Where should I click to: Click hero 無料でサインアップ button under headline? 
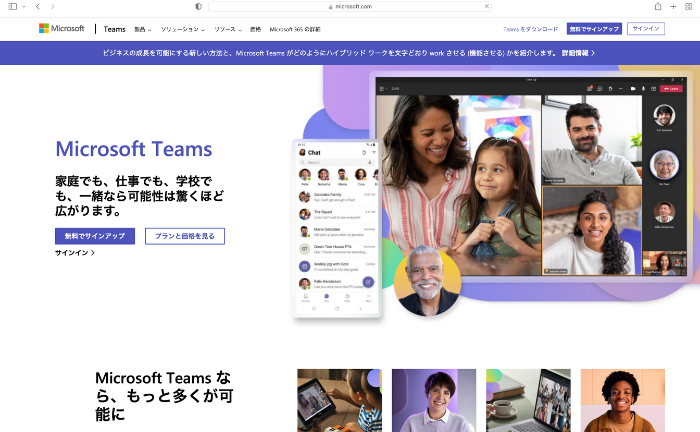(x=95, y=236)
